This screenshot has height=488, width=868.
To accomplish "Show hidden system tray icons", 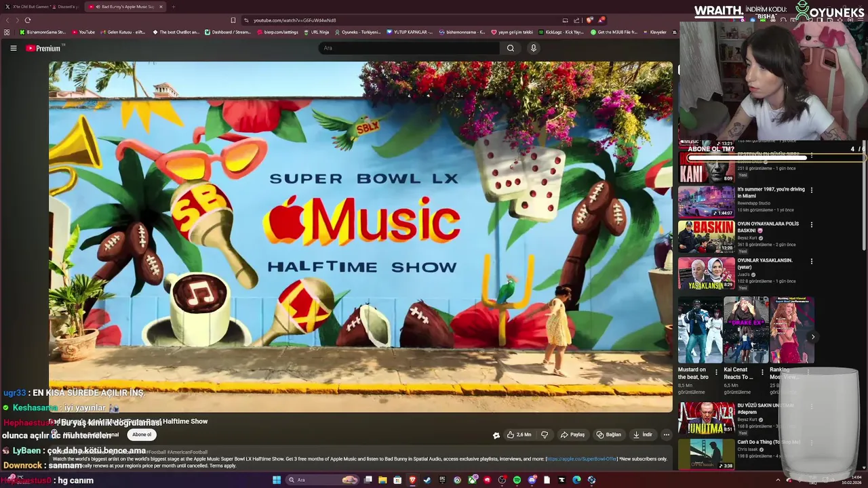I will pyautogui.click(x=778, y=480).
